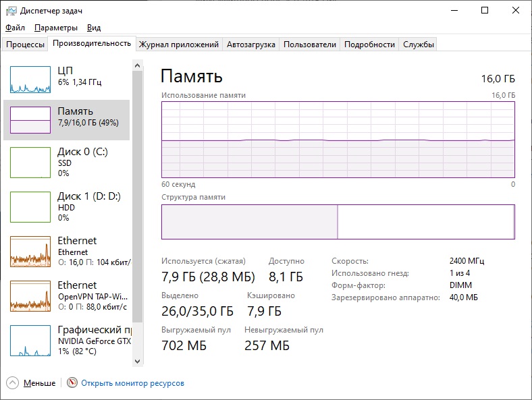Click the Структура памяти composition bar
Screen dimensions: 532x400
click(338, 222)
